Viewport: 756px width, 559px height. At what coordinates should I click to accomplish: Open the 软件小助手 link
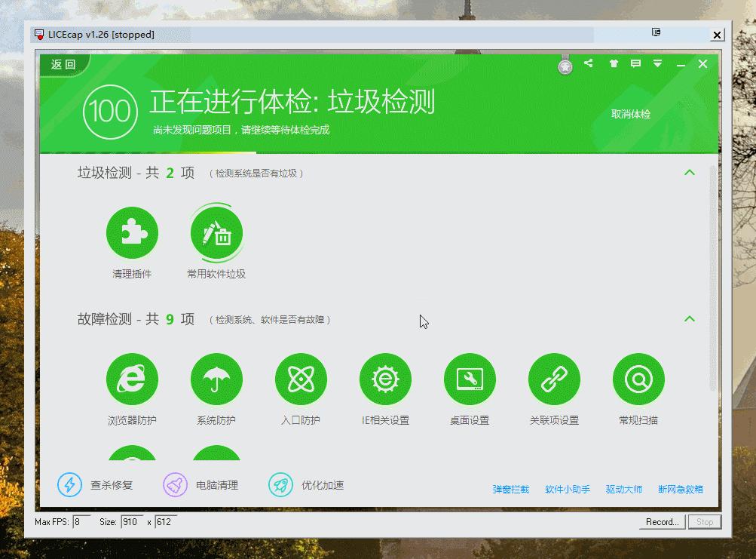click(x=568, y=490)
